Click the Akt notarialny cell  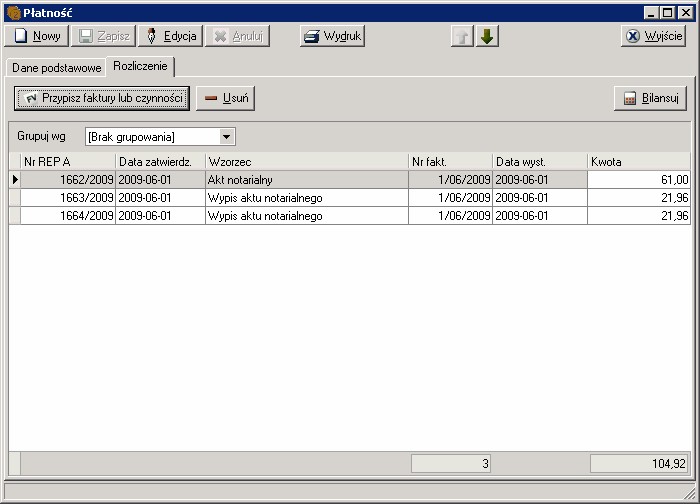click(306, 180)
